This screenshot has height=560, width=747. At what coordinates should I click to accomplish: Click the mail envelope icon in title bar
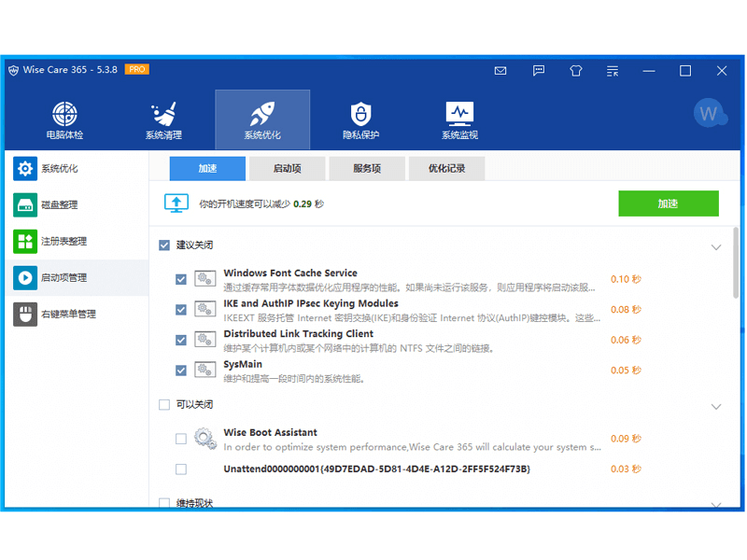[500, 71]
